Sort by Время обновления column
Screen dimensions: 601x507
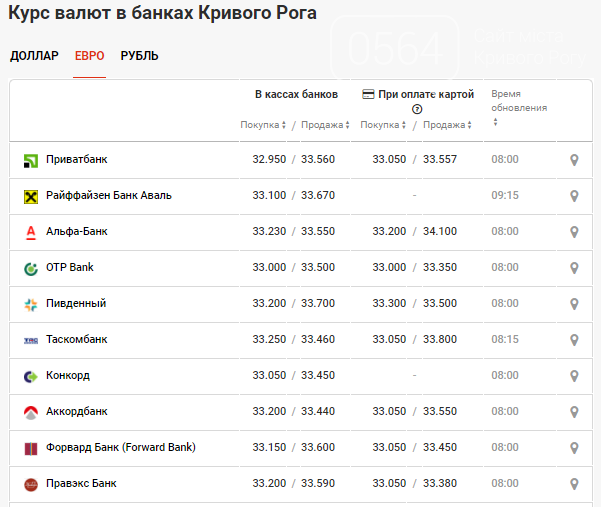pos(519,108)
